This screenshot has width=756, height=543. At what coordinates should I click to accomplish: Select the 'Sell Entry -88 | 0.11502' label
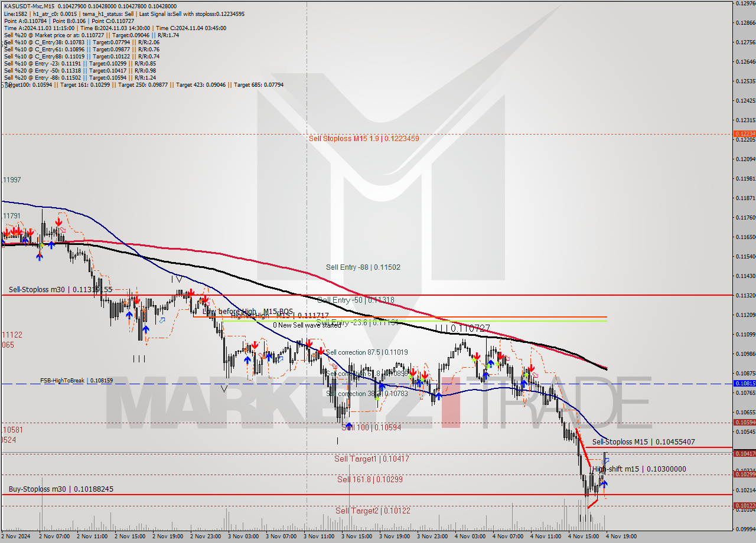tap(363, 267)
